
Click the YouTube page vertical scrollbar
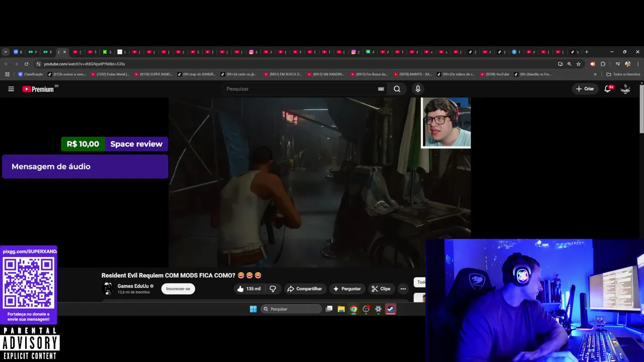click(x=641, y=108)
